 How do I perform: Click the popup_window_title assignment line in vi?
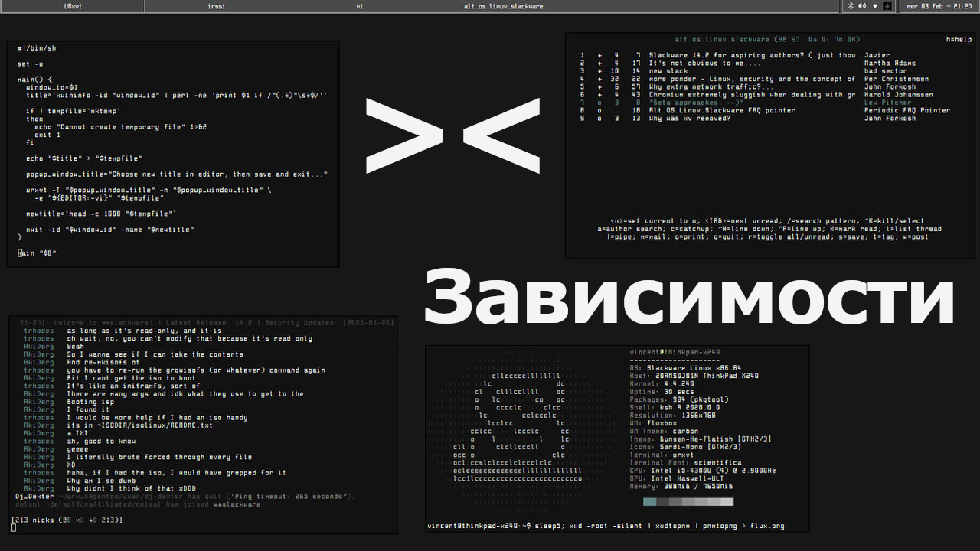[x=177, y=174]
